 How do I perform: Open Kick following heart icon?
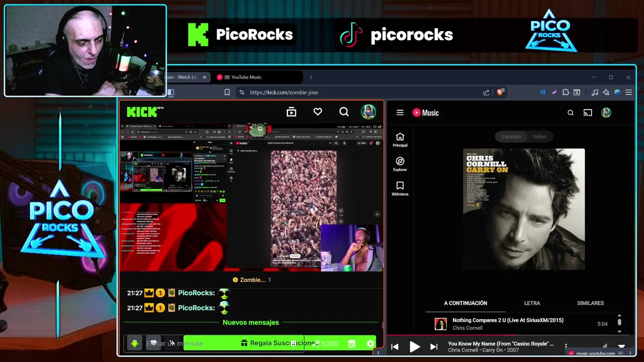click(x=317, y=112)
